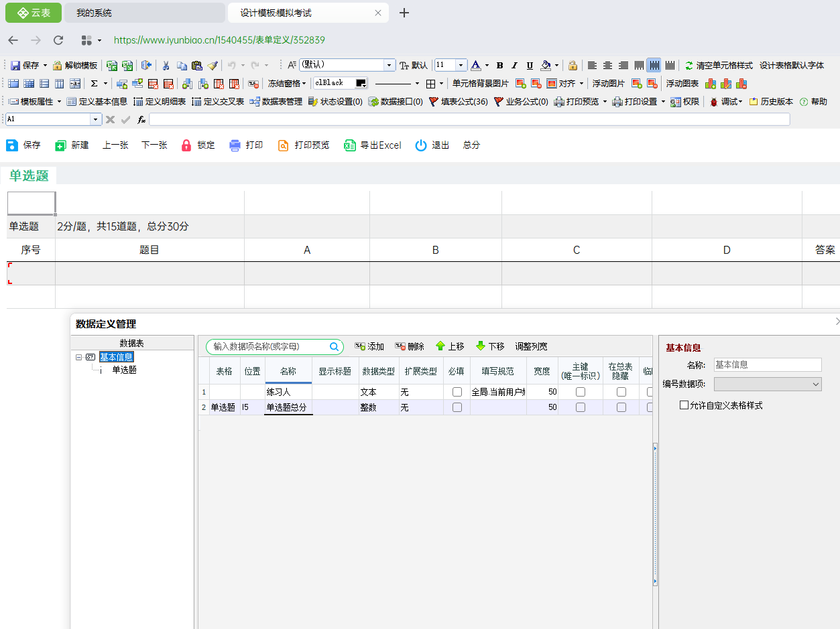Image resolution: width=840 pixels, height=629 pixels.
Task: Toggle 主键 checkbox for 单选题总分 row
Action: click(x=580, y=407)
